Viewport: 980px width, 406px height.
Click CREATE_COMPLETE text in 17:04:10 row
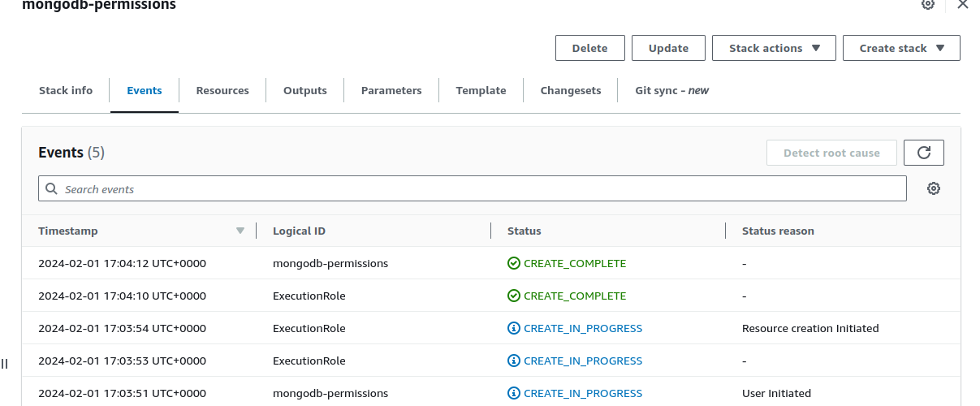575,296
